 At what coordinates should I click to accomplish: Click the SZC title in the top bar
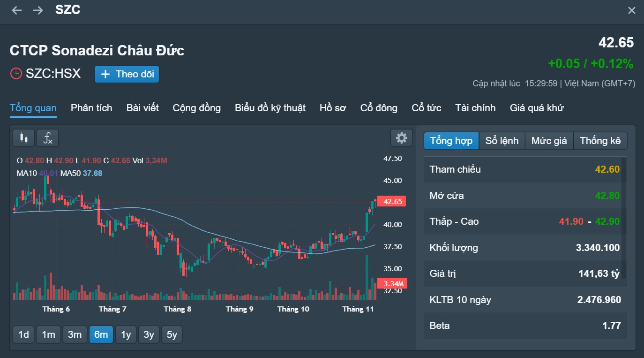[x=68, y=10]
